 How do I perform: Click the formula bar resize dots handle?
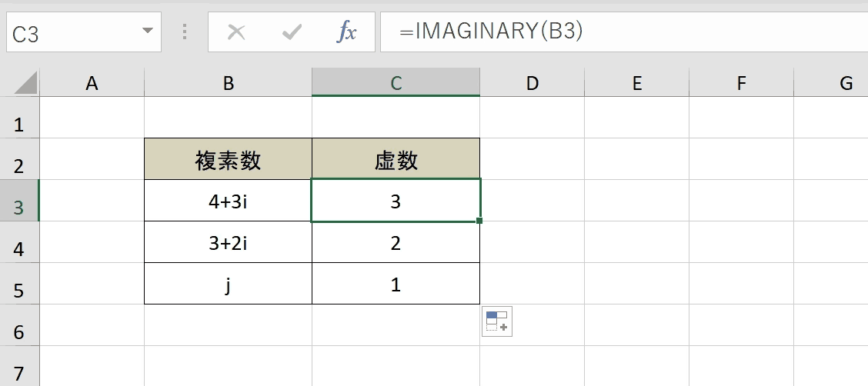click(185, 32)
